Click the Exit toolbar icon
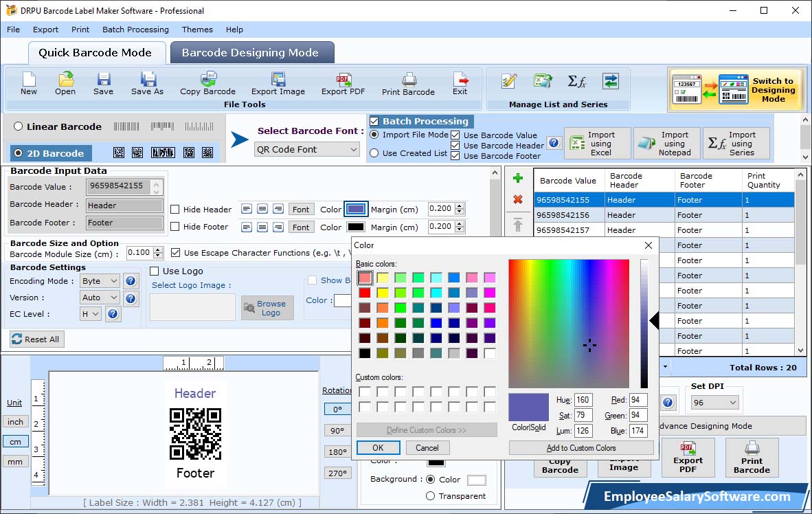 [460, 84]
